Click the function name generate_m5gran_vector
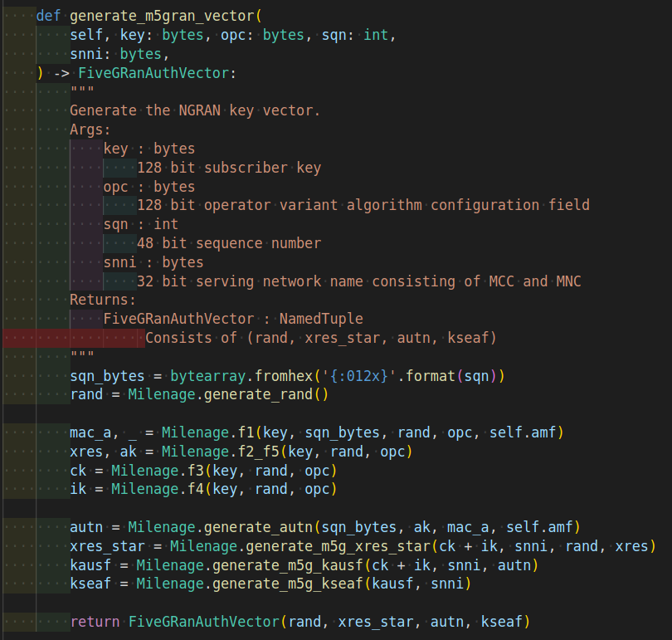The width and height of the screenshot is (672, 640). coord(162,17)
